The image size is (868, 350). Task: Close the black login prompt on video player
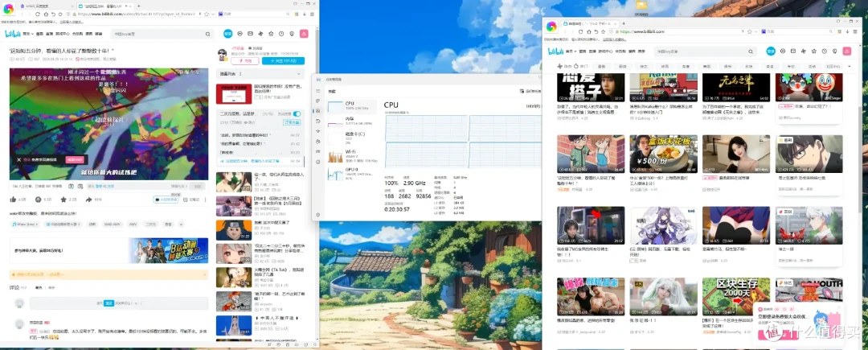[18, 159]
